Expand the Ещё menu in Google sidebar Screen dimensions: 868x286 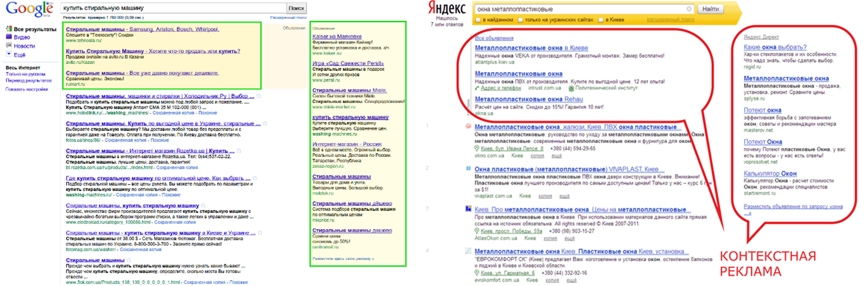20,55
